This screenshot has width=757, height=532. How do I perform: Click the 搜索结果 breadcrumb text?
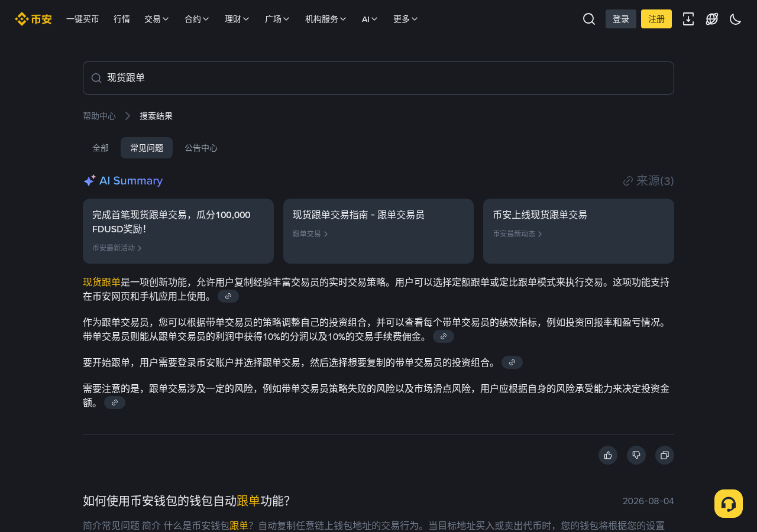tap(156, 116)
